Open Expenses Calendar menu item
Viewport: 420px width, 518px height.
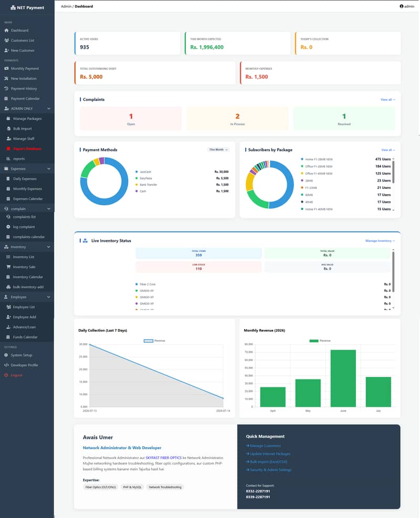pyautogui.click(x=27, y=199)
